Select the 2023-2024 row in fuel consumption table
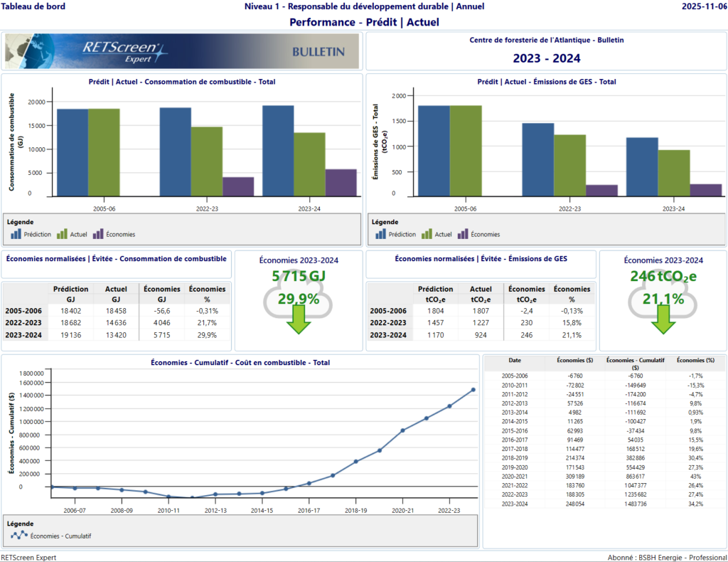Image resolution: width=728 pixels, height=562 pixels. click(x=116, y=335)
